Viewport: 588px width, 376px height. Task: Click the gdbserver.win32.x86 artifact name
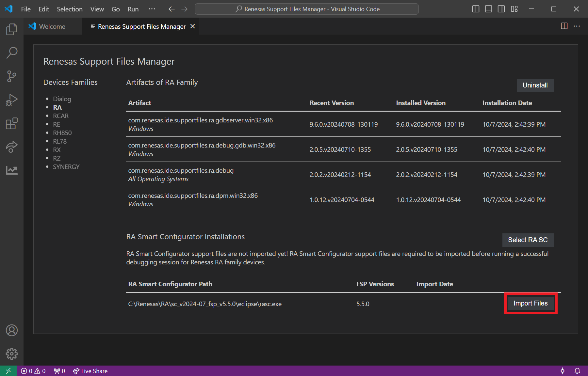pyautogui.click(x=201, y=120)
